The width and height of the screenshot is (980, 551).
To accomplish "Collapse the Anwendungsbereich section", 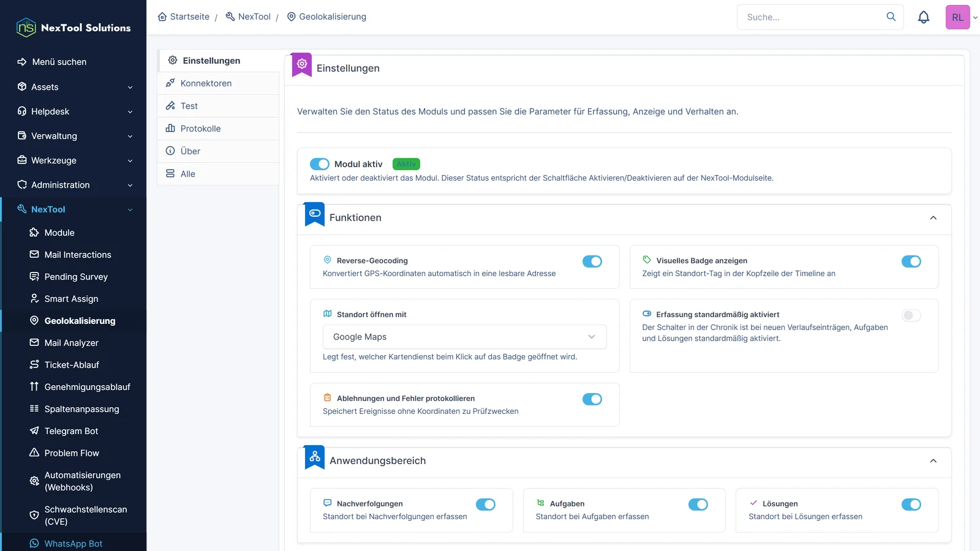I will pos(933,461).
